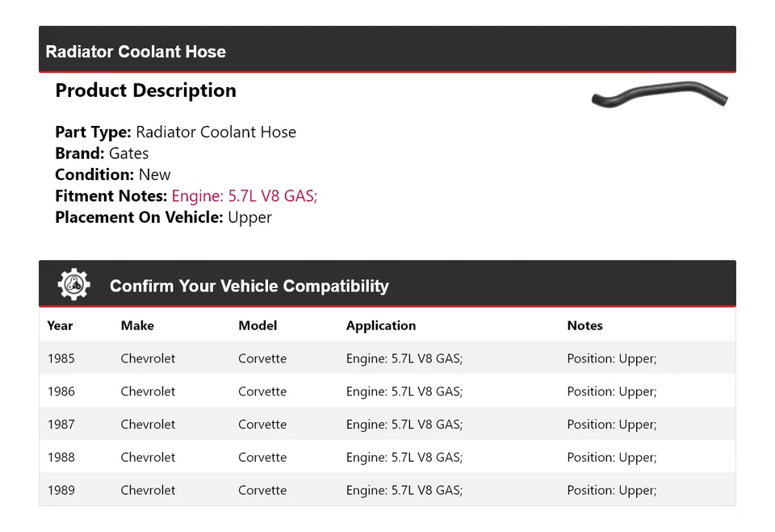Select the 1985 year cell
The height and width of the screenshot is (532, 775).
pyautogui.click(x=61, y=358)
